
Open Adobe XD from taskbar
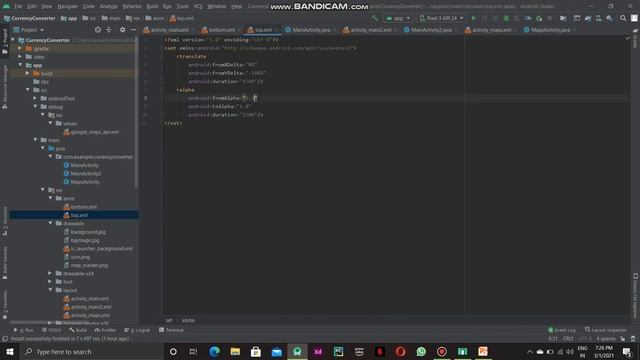tap(318, 351)
